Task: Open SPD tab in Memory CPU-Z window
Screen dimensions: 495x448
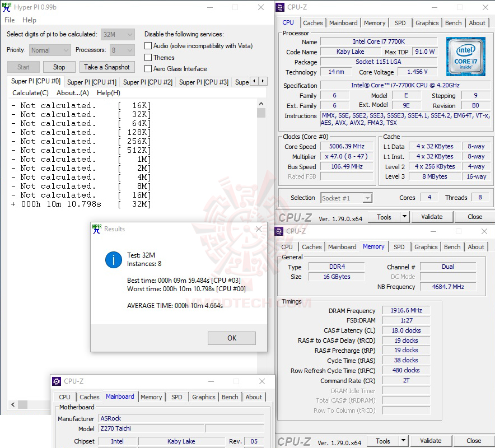Action: (399, 247)
